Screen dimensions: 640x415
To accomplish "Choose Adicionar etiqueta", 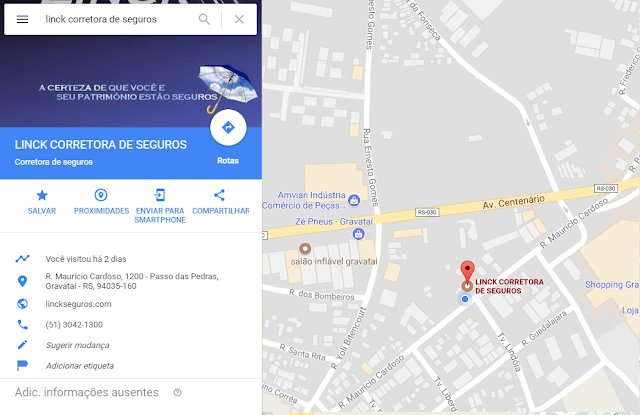I will 80,366.
